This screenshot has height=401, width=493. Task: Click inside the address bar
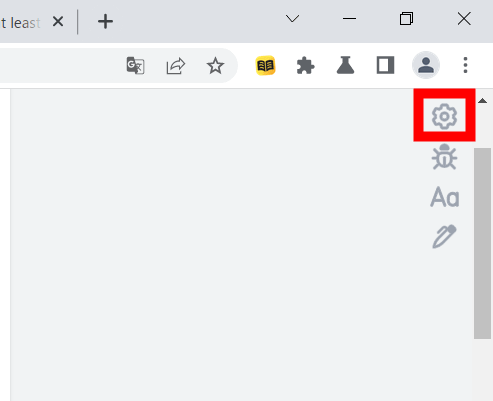(60, 65)
